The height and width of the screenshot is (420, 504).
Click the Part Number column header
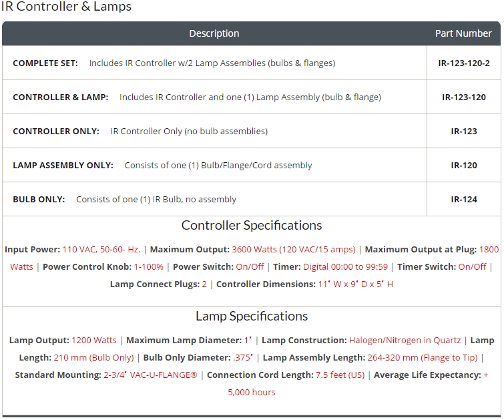pos(463,33)
